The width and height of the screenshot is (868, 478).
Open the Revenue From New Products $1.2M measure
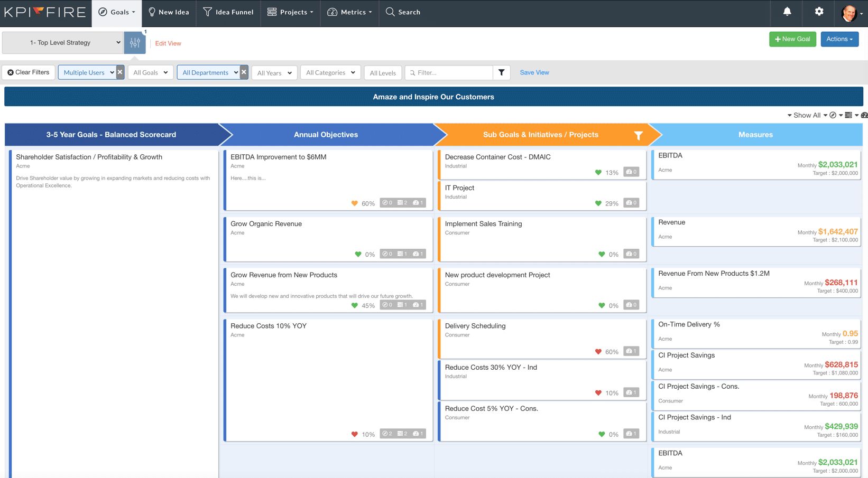pyautogui.click(x=756, y=283)
